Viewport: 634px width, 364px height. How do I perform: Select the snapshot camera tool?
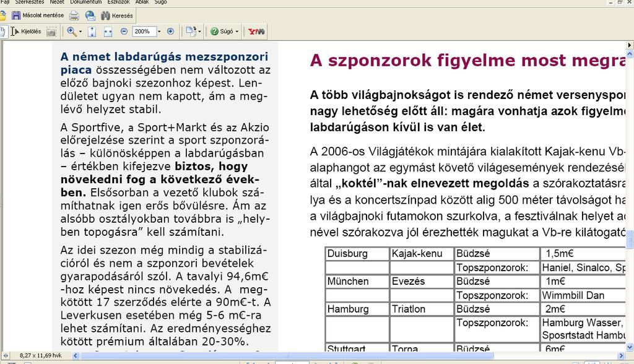click(51, 32)
